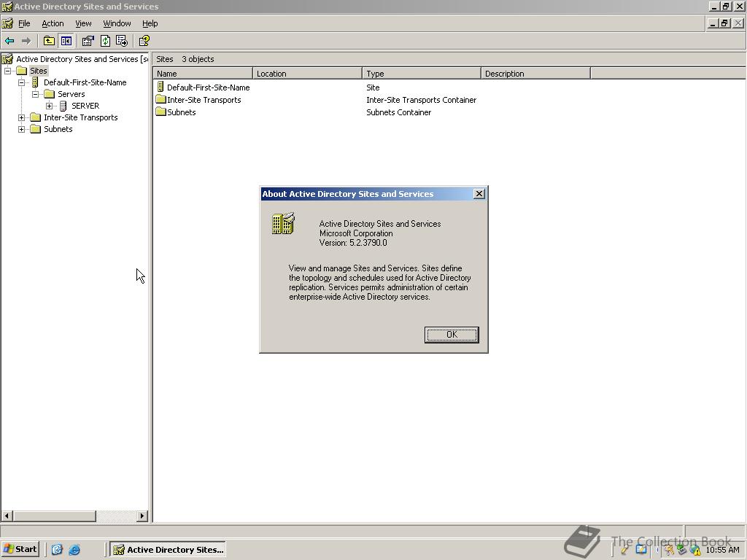The image size is (747, 560).
Task: Click the tree pane scroll left arrow
Action: pyautogui.click(x=7, y=516)
